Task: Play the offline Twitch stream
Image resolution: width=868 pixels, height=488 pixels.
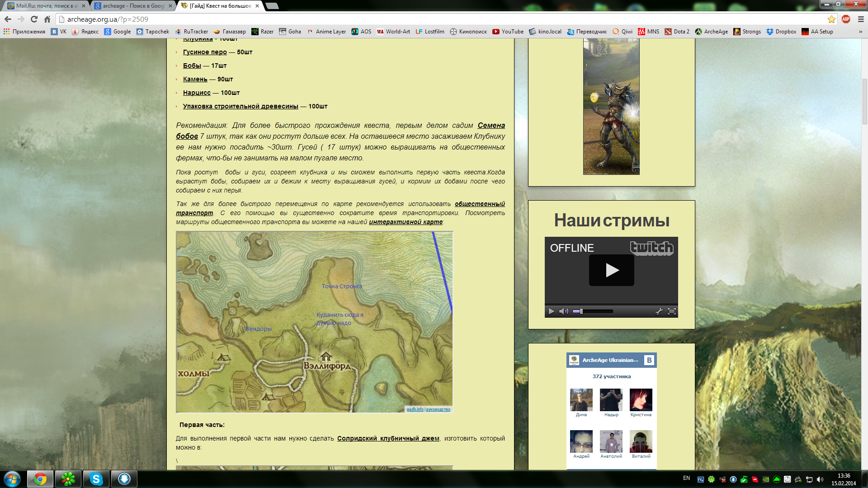Action: pos(611,270)
